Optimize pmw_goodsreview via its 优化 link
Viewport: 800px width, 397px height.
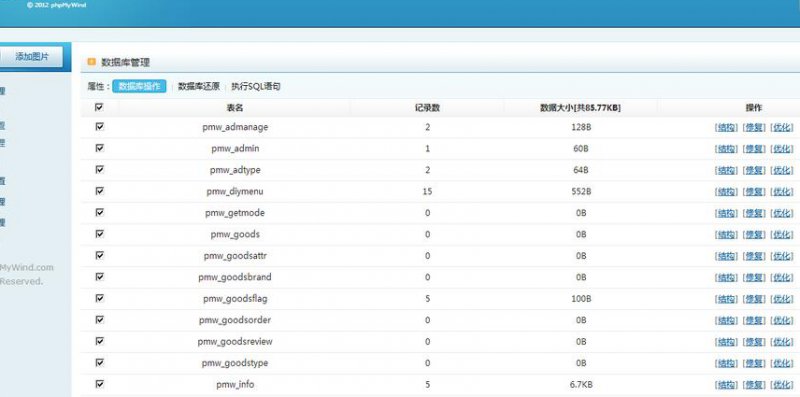pos(782,342)
